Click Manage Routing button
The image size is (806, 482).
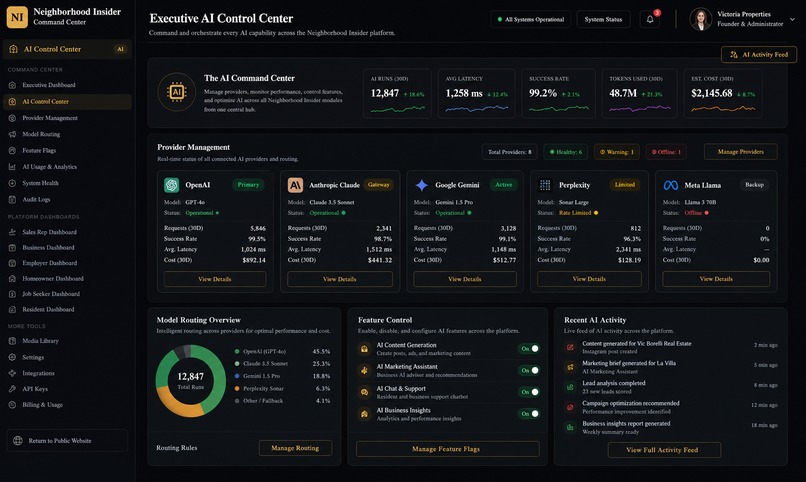[295, 448]
